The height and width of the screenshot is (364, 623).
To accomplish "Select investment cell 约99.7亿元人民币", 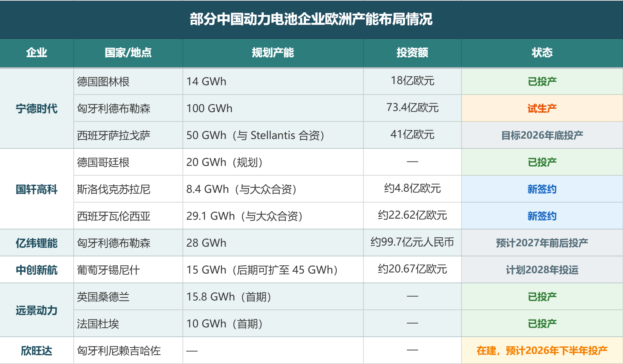I will coord(412,243).
